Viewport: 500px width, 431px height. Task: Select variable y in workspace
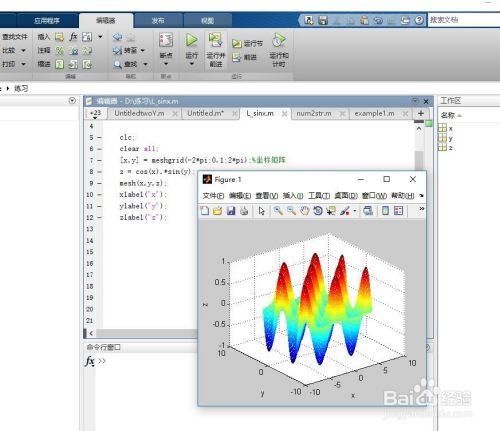click(446, 138)
